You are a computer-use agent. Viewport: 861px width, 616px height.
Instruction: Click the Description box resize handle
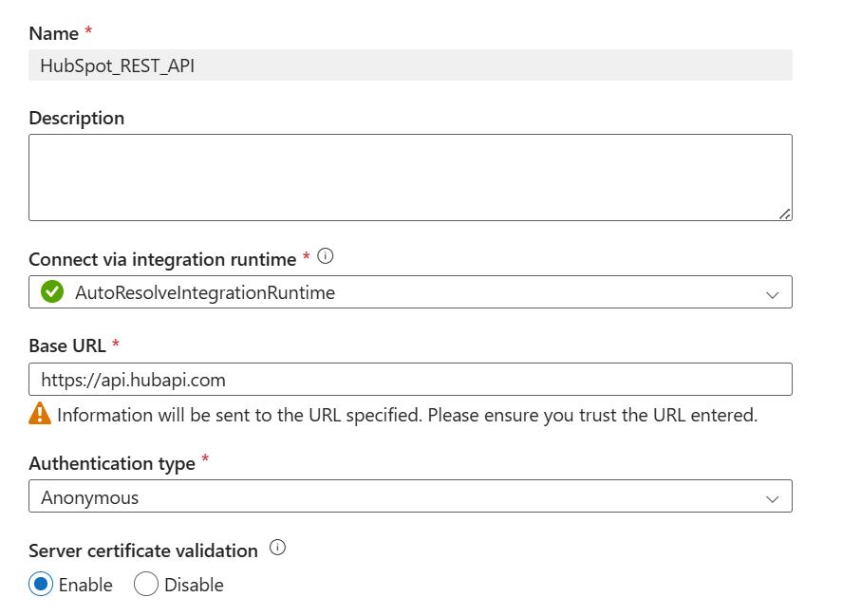(x=784, y=214)
